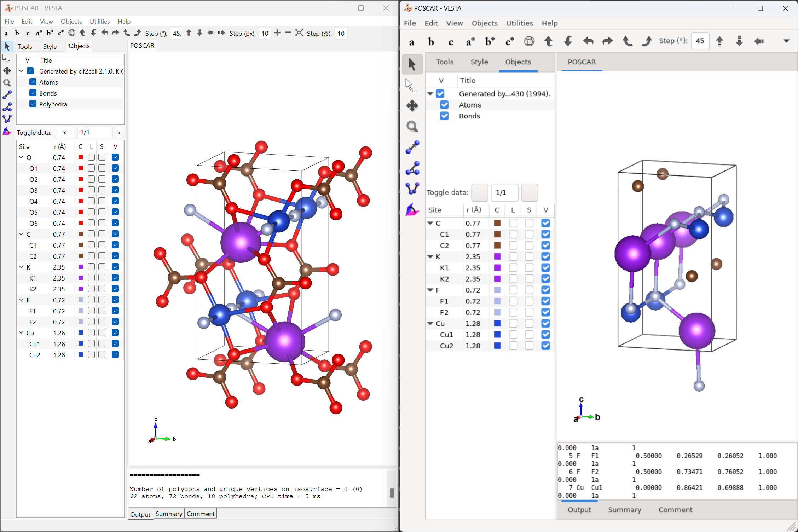Click the fit to screen icon in left toolbar
The height and width of the screenshot is (532, 798).
[x=299, y=33]
